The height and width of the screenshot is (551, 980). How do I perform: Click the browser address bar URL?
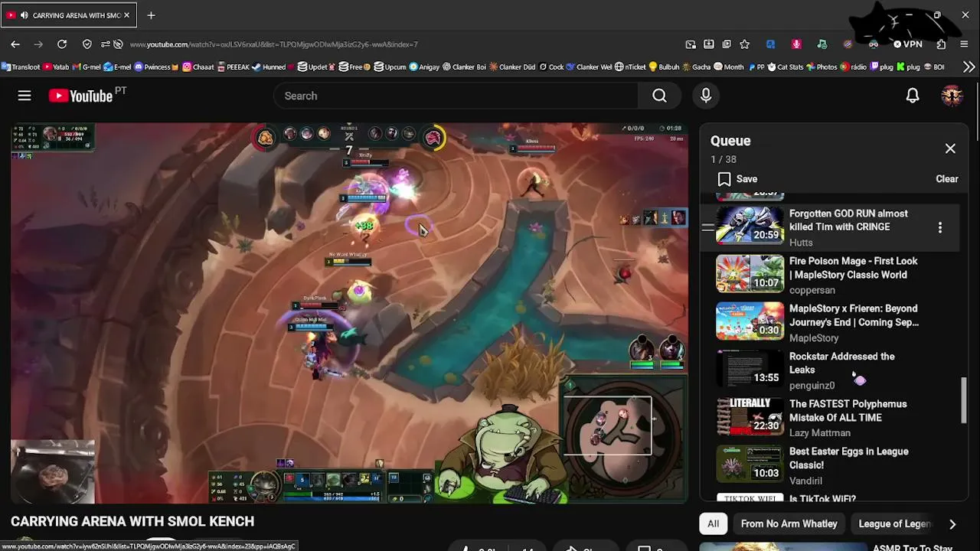tap(273, 44)
